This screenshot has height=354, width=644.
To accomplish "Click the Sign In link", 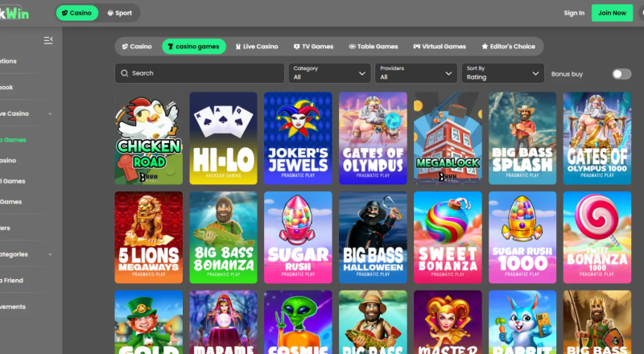I will (x=574, y=13).
